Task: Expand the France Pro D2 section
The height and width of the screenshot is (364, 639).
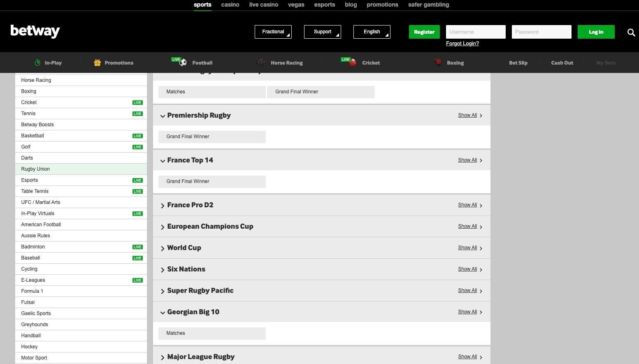Action: click(x=163, y=205)
